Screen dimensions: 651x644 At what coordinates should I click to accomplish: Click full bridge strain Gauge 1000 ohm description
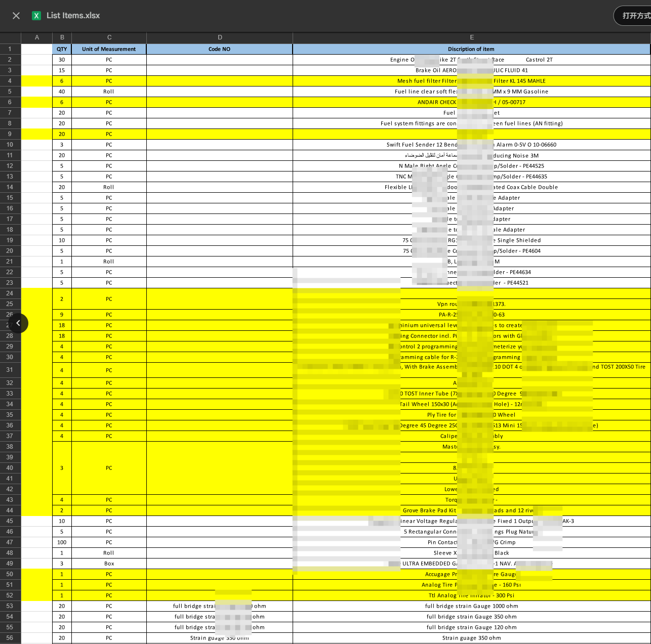coord(471,606)
